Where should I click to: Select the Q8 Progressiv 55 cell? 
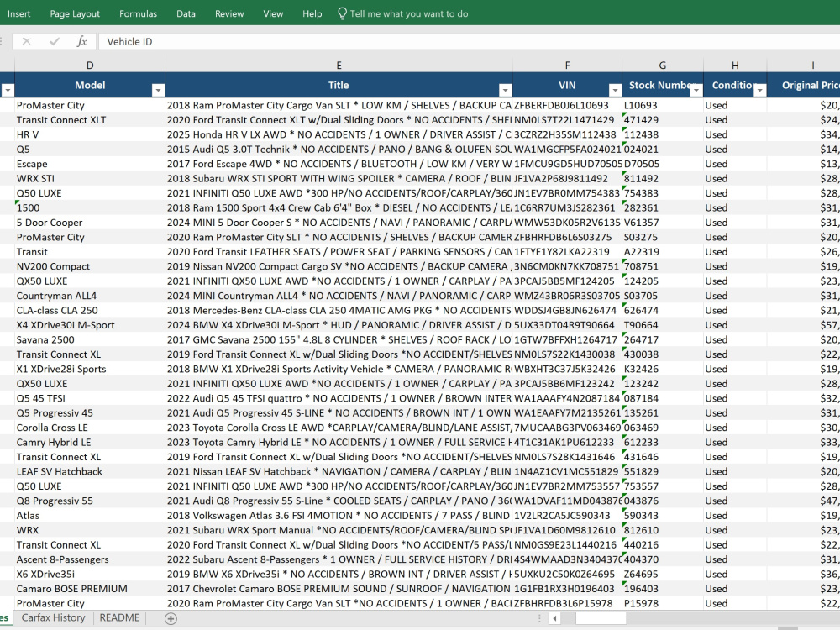[90, 501]
